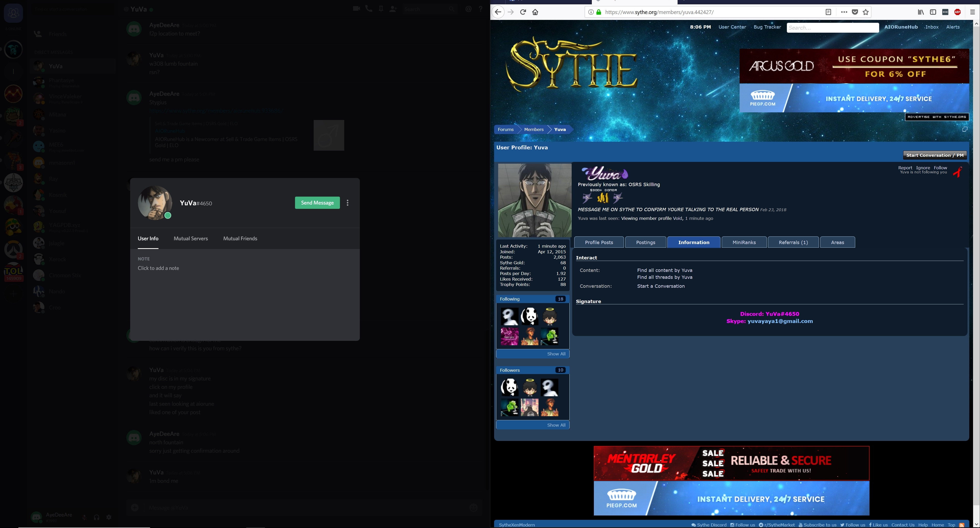Open MiniRanks tab

744,243
